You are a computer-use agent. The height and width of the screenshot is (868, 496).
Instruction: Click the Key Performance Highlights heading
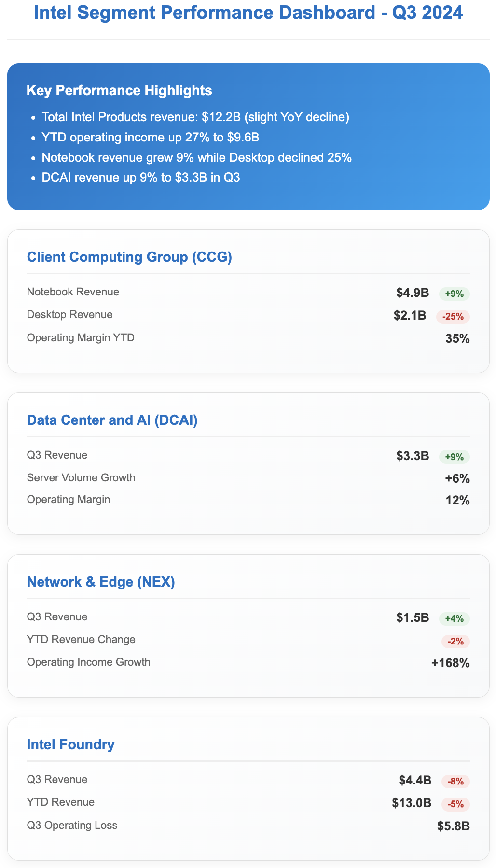(119, 90)
